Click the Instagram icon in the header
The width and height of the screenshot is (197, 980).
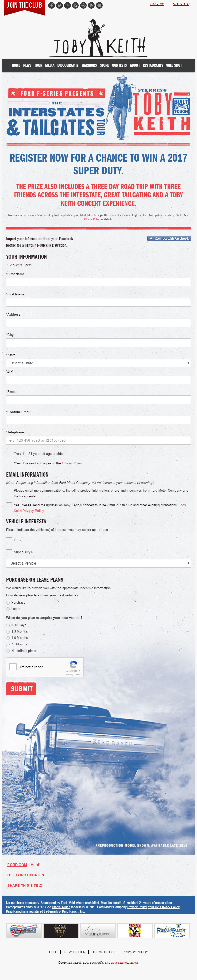pos(75,5)
